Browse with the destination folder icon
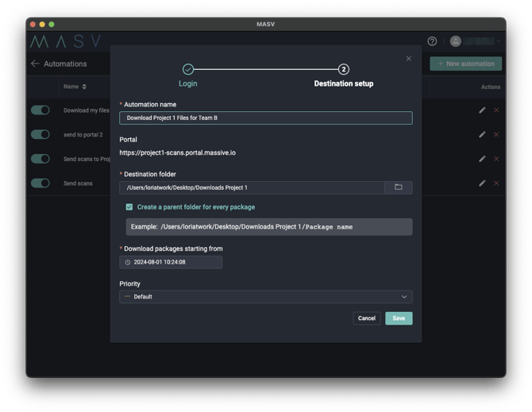Viewport: 532px width, 412px height. pos(399,187)
